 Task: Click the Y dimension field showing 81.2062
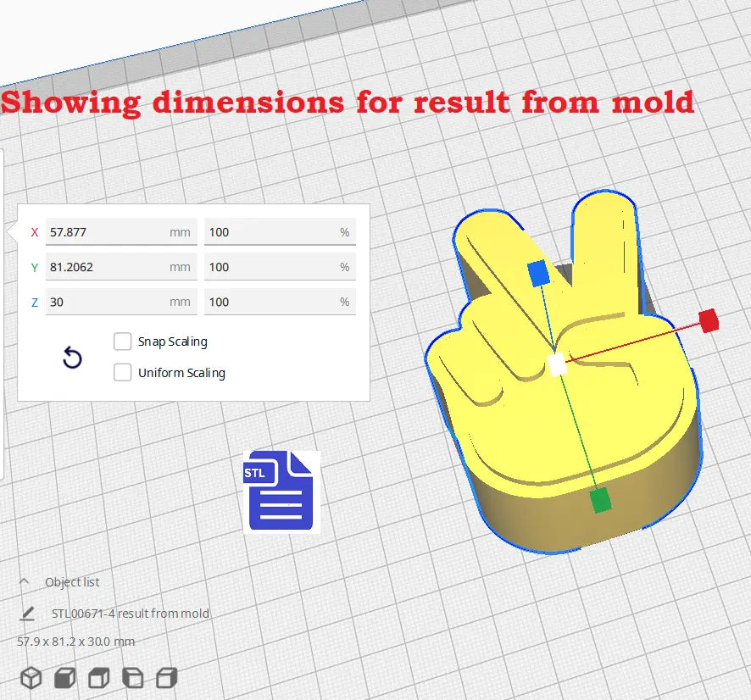[x=106, y=267]
